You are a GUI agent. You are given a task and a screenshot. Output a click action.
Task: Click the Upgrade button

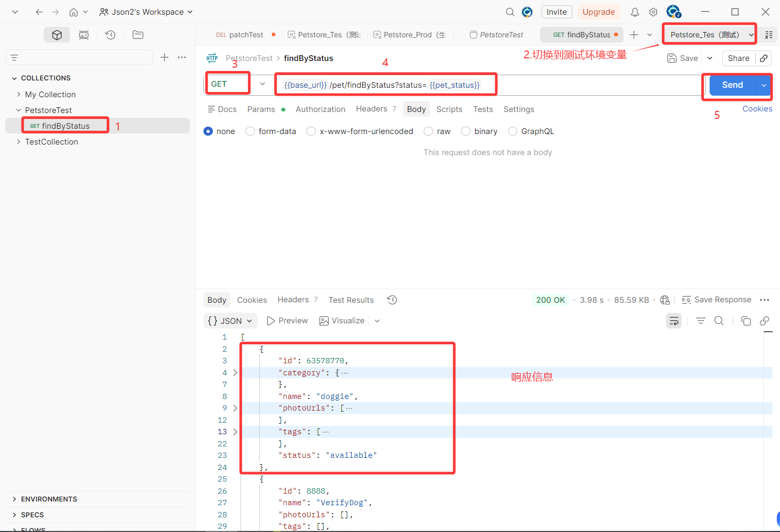point(599,12)
